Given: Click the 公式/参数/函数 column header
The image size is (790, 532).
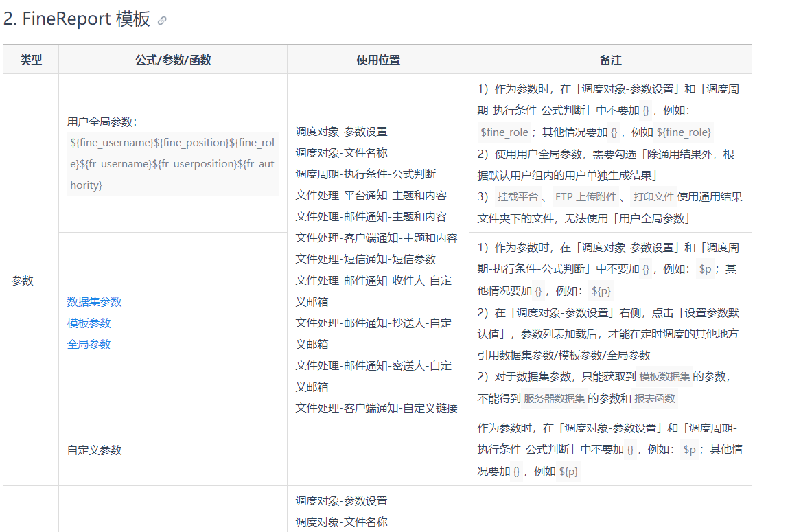Looking at the screenshot, I should tap(173, 60).
